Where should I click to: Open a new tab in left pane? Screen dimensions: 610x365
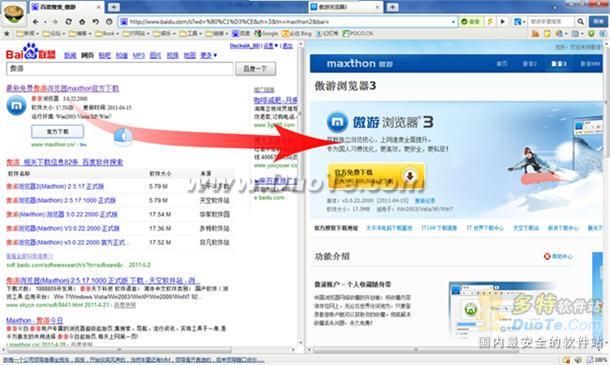[x=114, y=7]
